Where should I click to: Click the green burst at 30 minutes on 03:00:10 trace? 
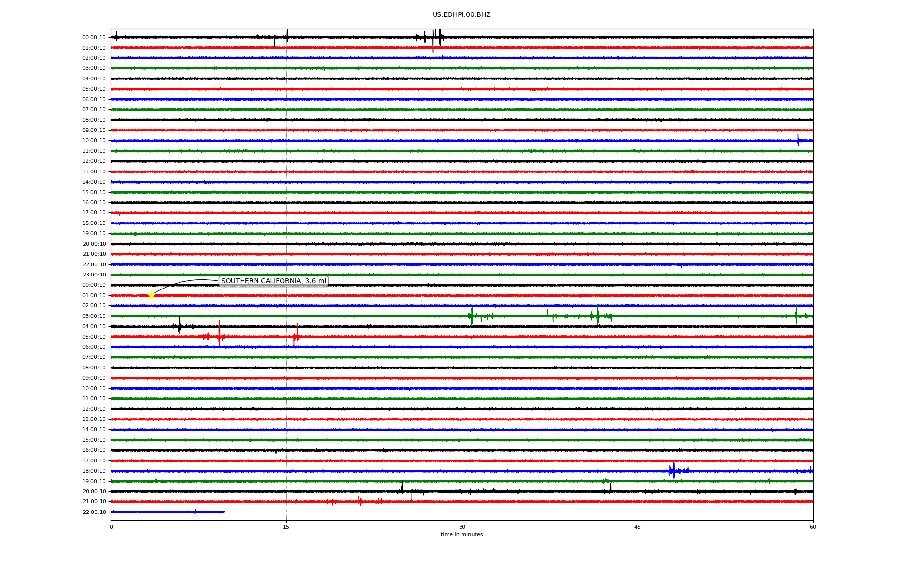472,316
